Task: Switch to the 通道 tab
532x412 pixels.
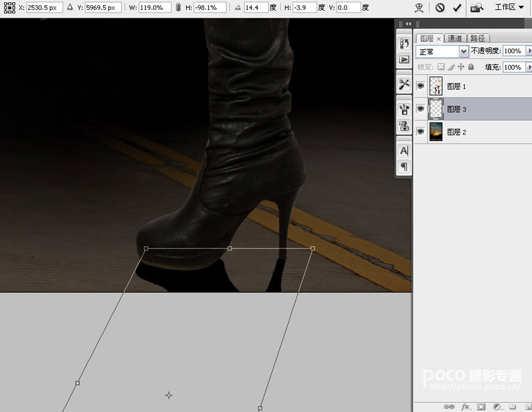Action: tap(455, 39)
